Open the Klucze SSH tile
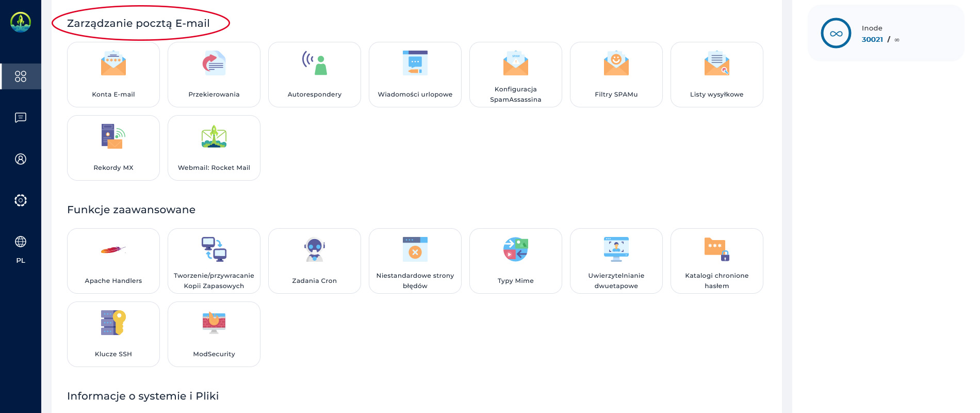The image size is (980, 413). 113,334
